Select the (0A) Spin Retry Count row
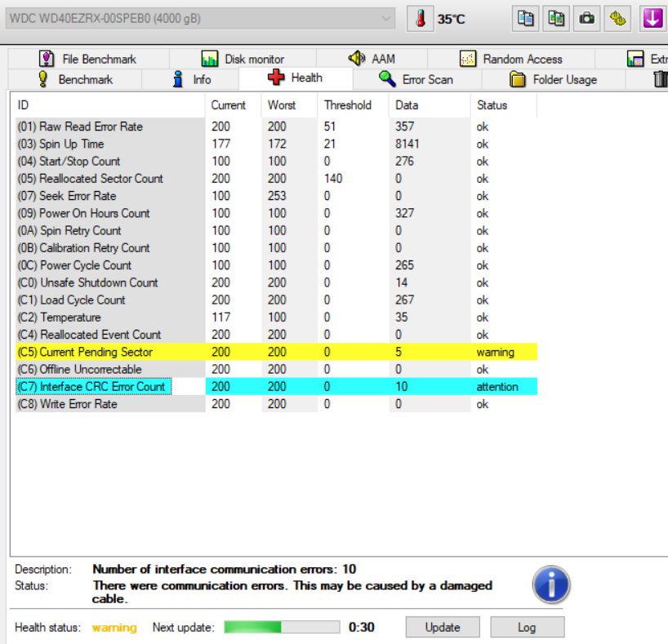The image size is (668, 644). click(x=276, y=230)
